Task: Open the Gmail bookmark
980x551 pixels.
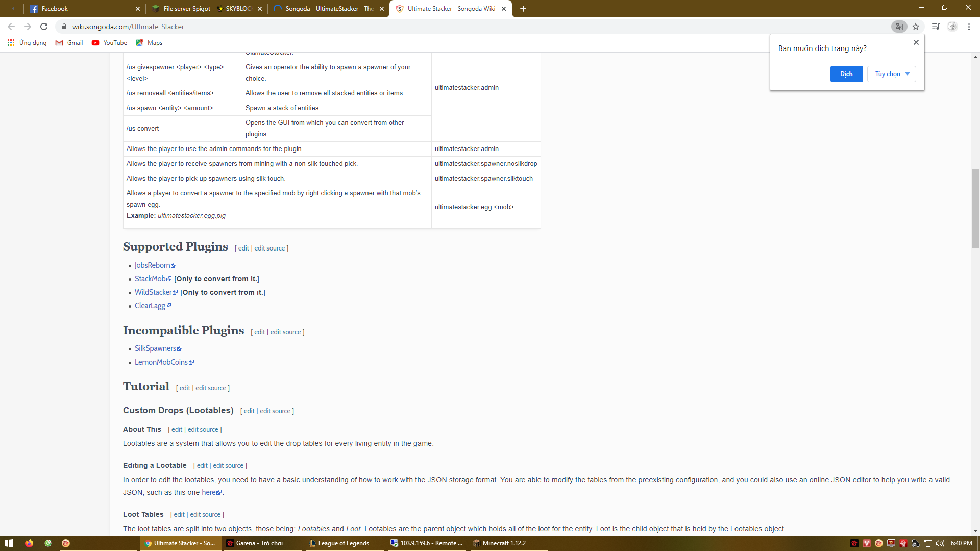Action: click(x=69, y=43)
